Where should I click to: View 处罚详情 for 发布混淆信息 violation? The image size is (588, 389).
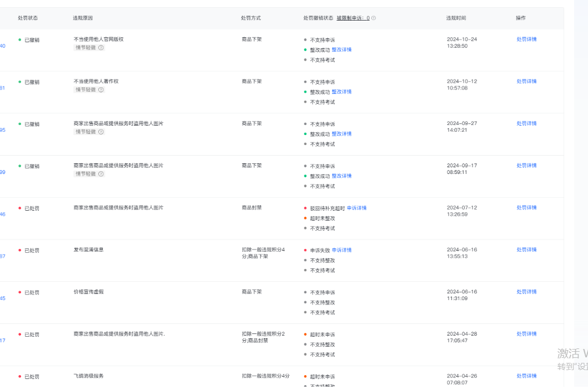526,250
